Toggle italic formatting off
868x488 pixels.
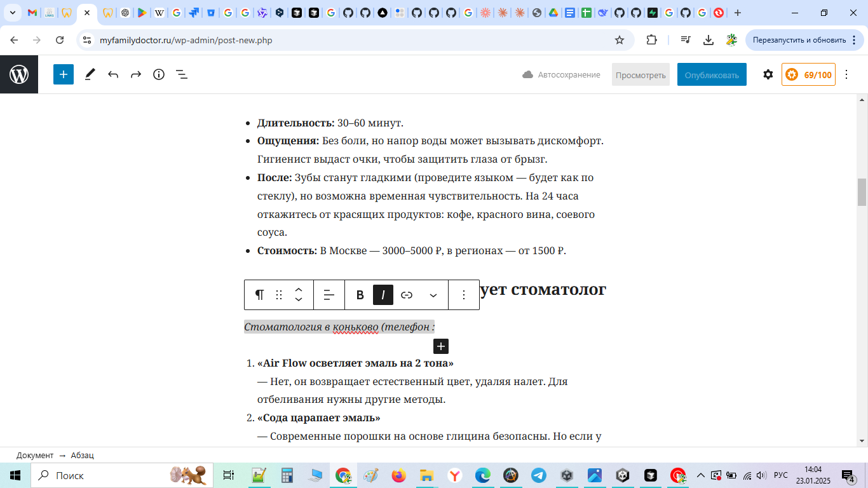click(x=383, y=295)
